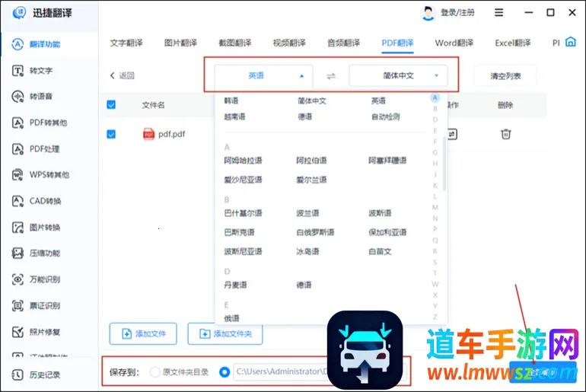Select 爱尔兰语 in the language list
The image size is (586, 392).
point(311,180)
